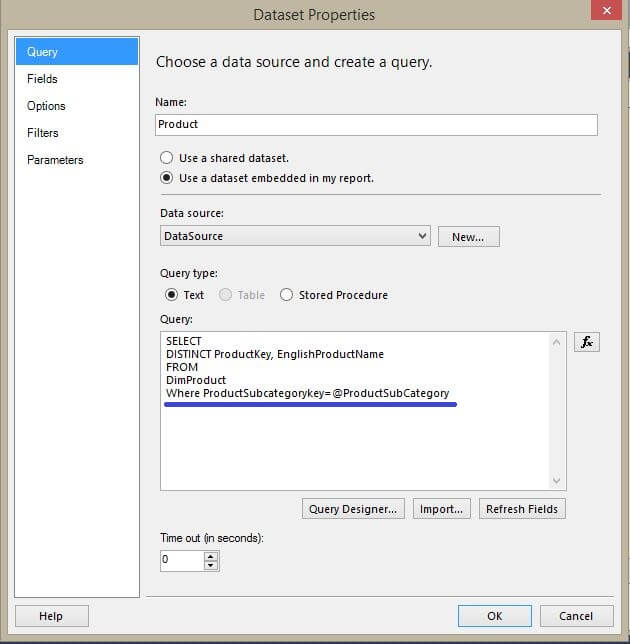
Task: Open the Fields page
Action: [77, 79]
